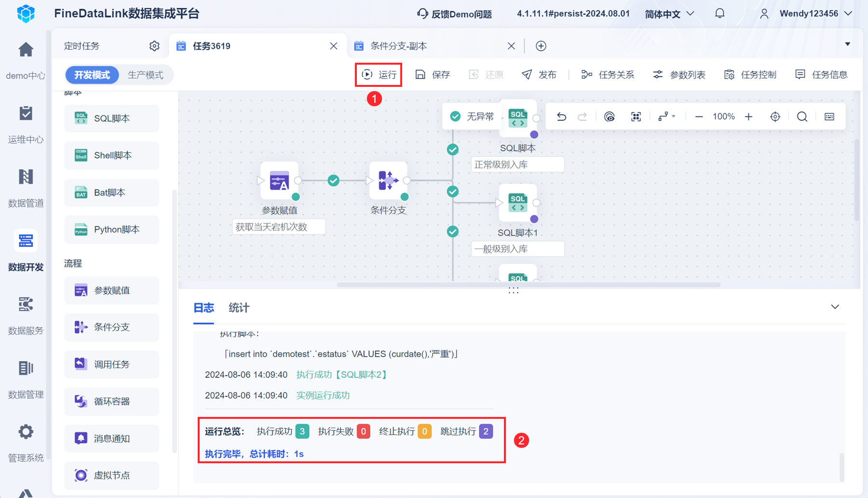Viewport: 868px width, 498px height.
Task: Select 参数赋值 in the node palette
Action: [x=111, y=290]
